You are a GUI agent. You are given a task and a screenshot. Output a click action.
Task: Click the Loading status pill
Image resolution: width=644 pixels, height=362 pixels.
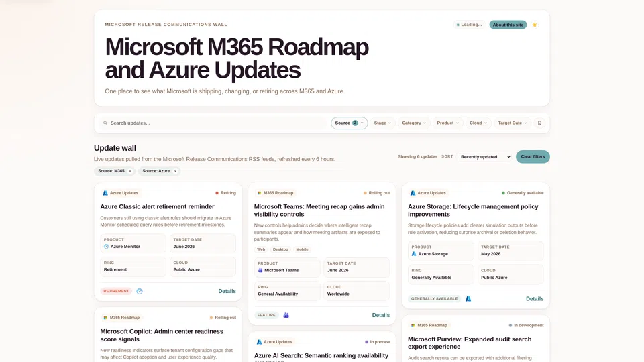[x=469, y=25]
